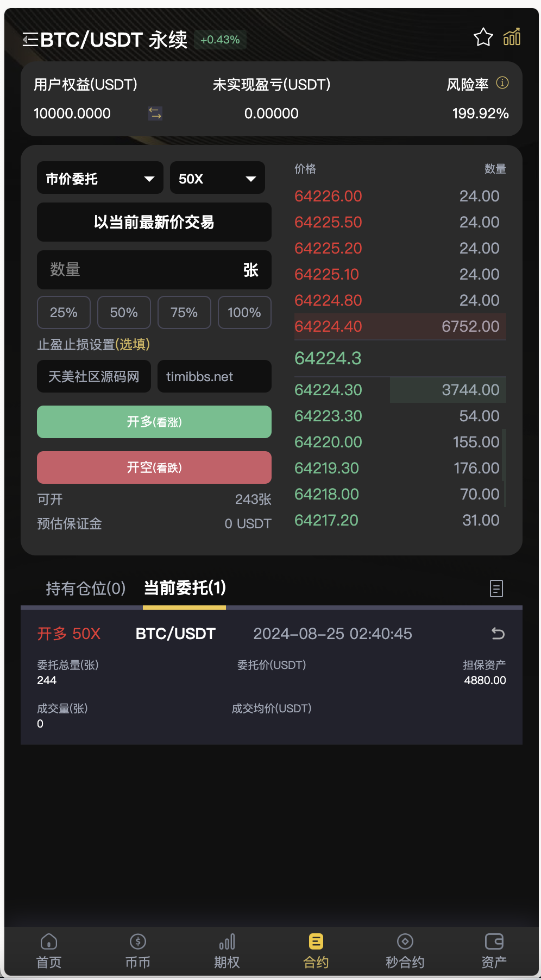This screenshot has height=980, width=541.
Task: Select the 100% quantity option
Action: (x=244, y=313)
